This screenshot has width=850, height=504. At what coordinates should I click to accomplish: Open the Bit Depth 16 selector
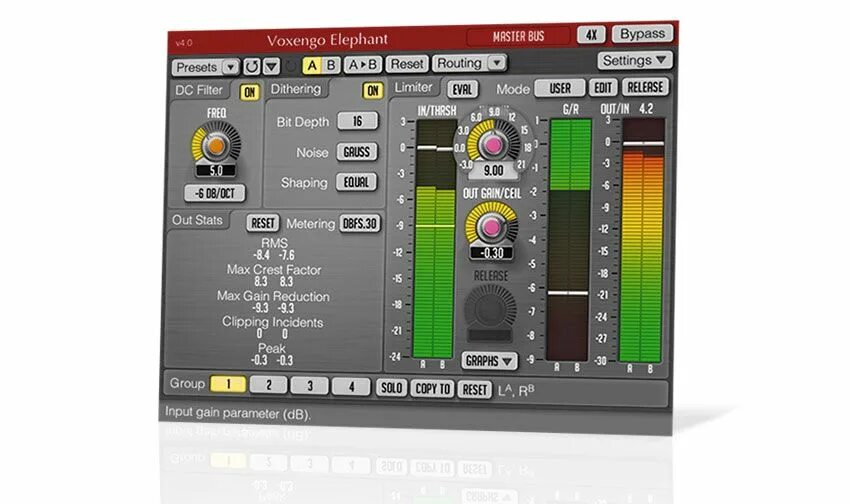[x=357, y=121]
